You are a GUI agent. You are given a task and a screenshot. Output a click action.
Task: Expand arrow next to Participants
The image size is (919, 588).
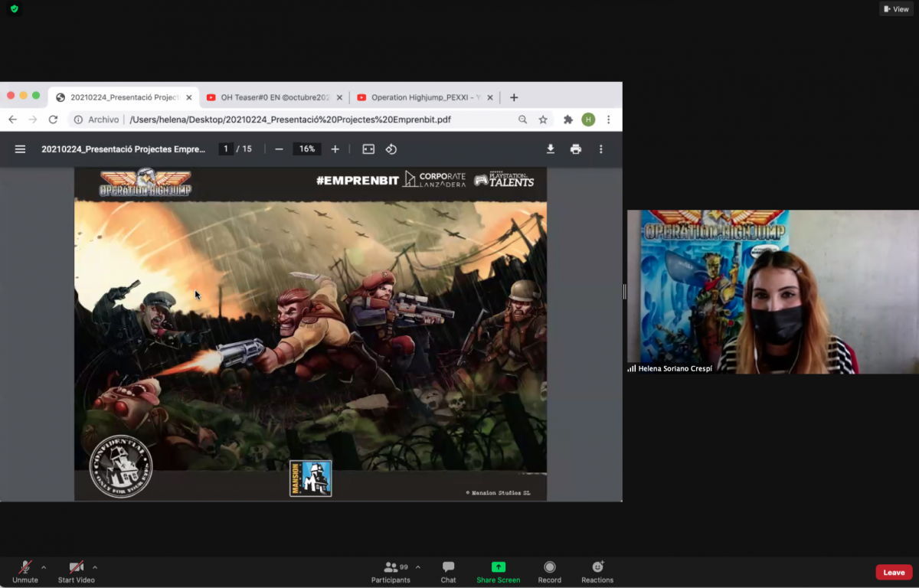417,567
